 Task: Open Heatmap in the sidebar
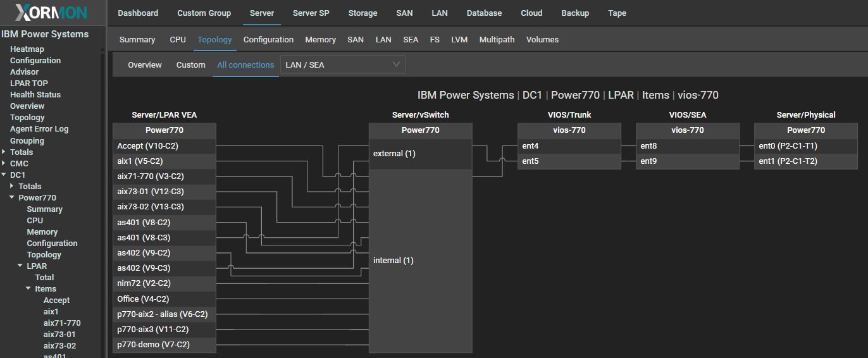tap(27, 49)
